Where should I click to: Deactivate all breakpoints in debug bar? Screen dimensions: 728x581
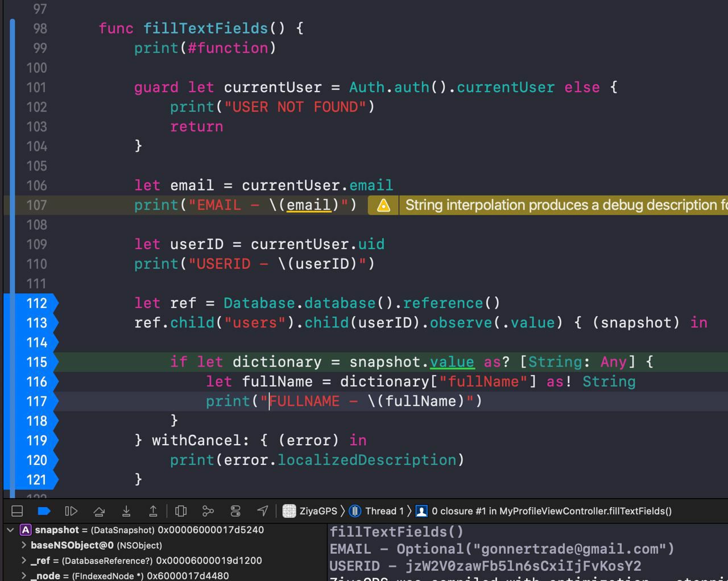tap(44, 511)
